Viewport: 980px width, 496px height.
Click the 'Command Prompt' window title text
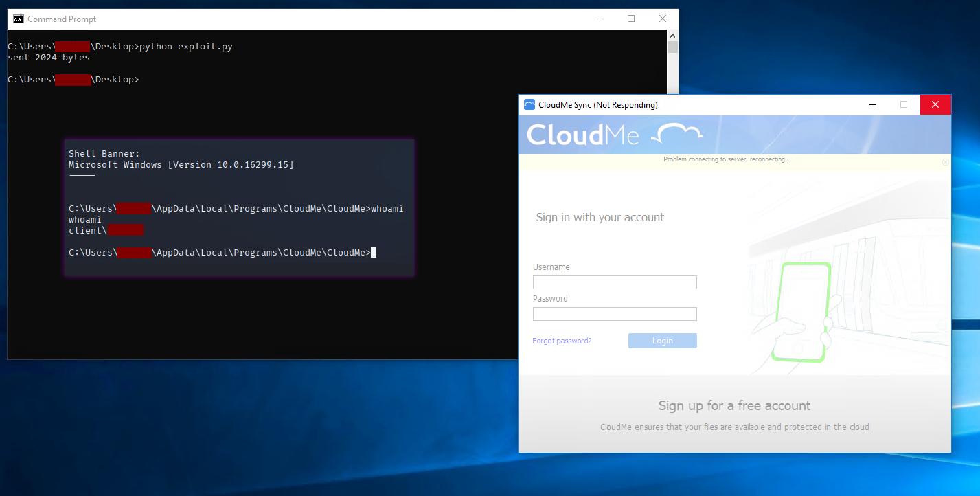(x=62, y=19)
